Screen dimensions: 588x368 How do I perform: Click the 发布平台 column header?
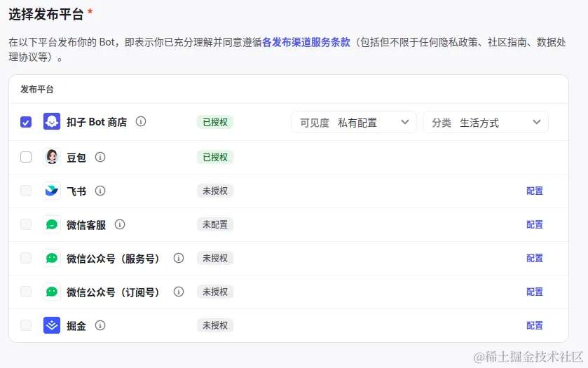[36, 89]
